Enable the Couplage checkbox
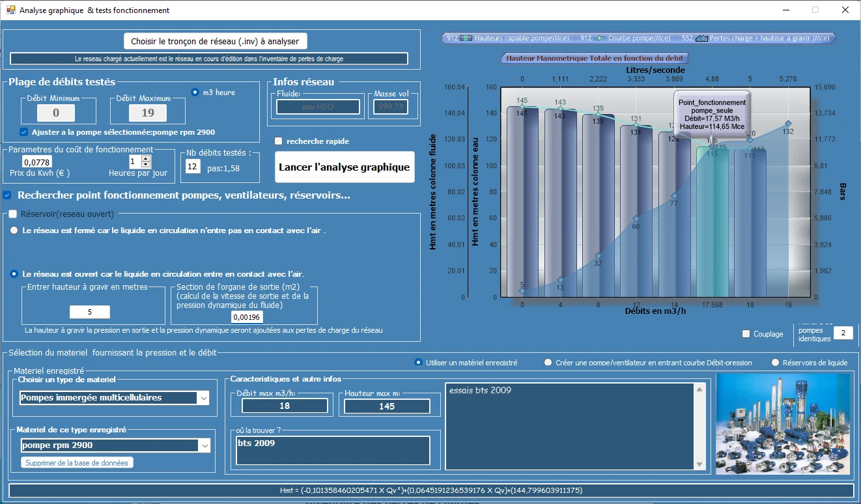861x504 pixels. 746,334
